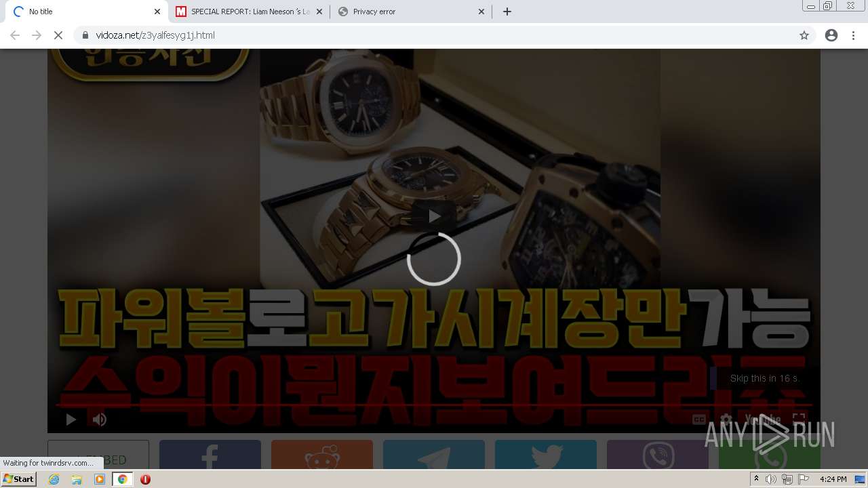Share on Twitter
Image resolution: width=868 pixels, height=488 pixels.
[x=546, y=455]
